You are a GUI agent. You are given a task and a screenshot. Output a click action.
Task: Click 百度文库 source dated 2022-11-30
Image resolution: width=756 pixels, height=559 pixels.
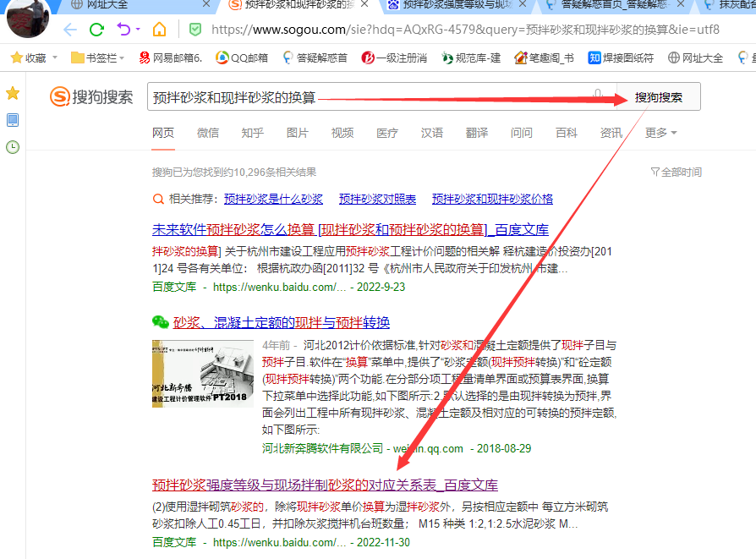(x=174, y=542)
